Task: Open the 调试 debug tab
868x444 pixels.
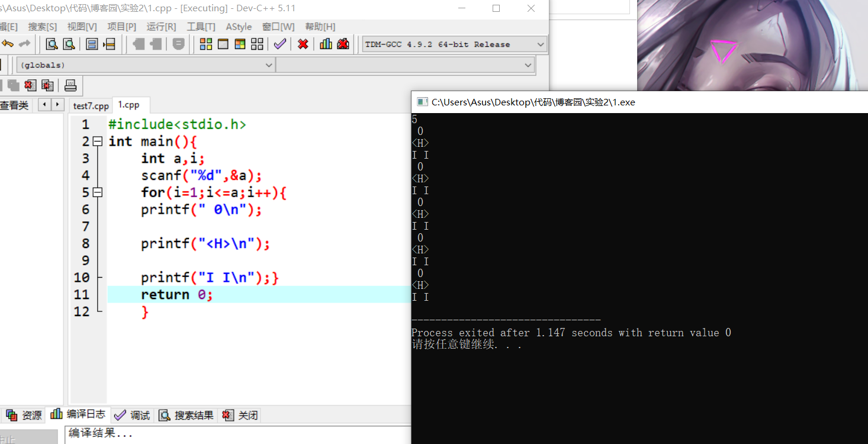Action: click(x=133, y=416)
